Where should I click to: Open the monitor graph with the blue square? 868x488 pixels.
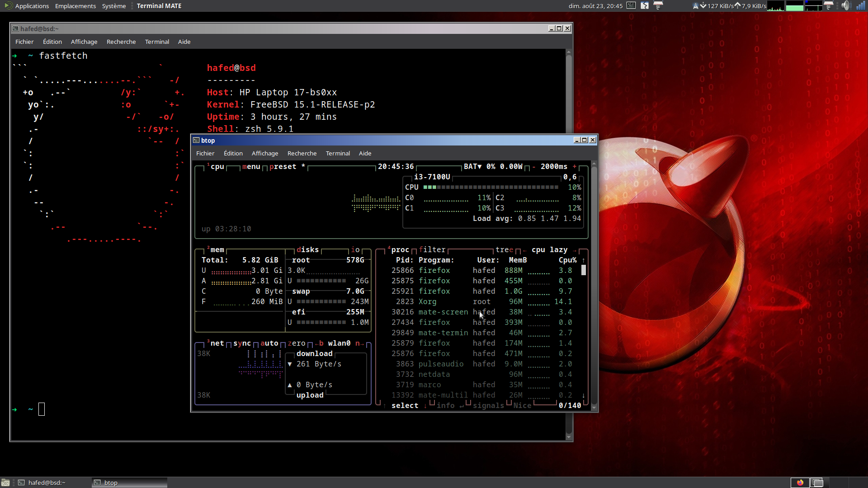click(813, 6)
